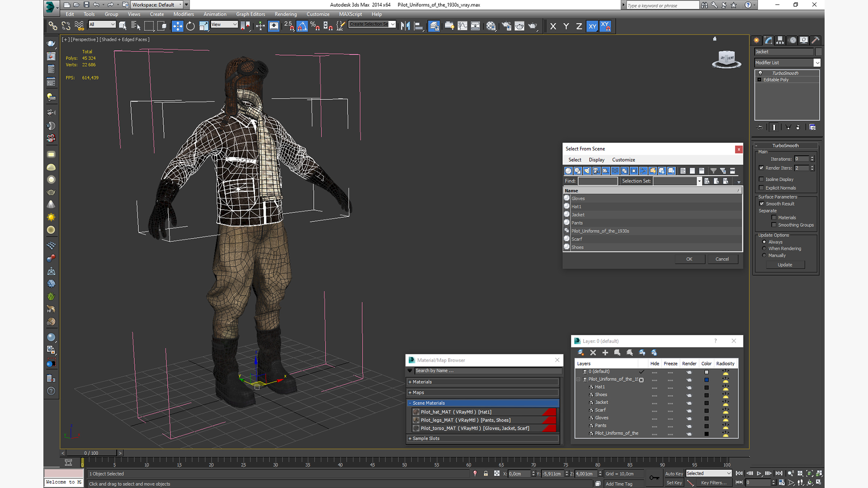This screenshot has height=488, width=868.
Task: Enable Separate by Materials checkbox
Action: pyautogui.click(x=774, y=218)
